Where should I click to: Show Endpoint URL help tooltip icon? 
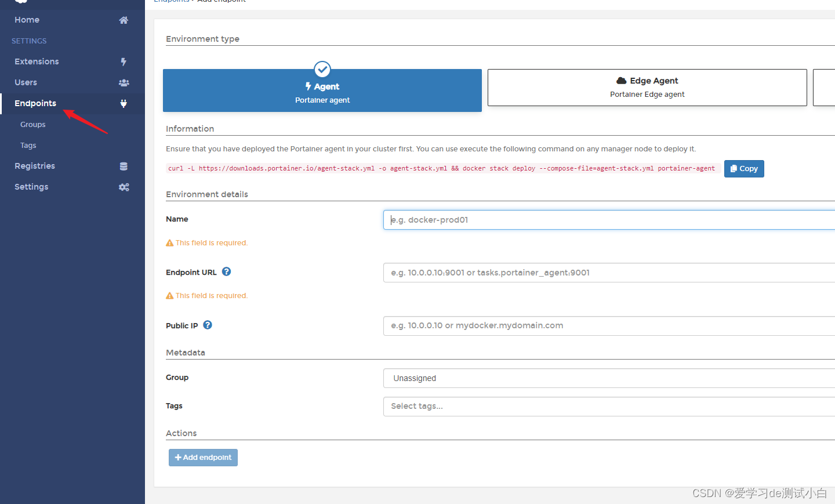click(x=227, y=271)
